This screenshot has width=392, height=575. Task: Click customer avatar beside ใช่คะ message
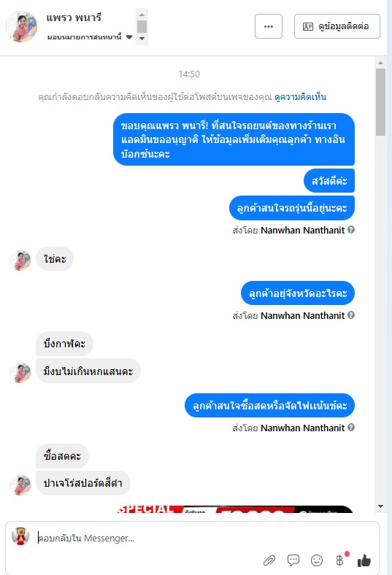tap(20, 260)
